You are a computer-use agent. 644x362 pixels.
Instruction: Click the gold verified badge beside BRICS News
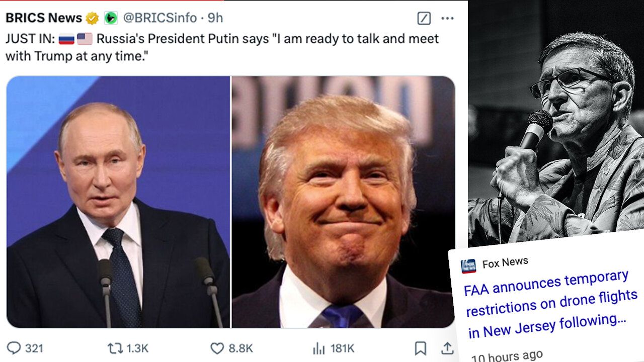[92, 18]
